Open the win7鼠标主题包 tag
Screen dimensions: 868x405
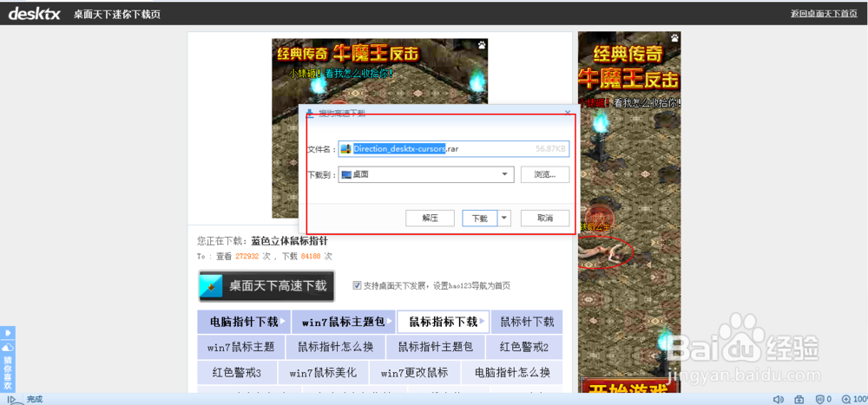(343, 322)
